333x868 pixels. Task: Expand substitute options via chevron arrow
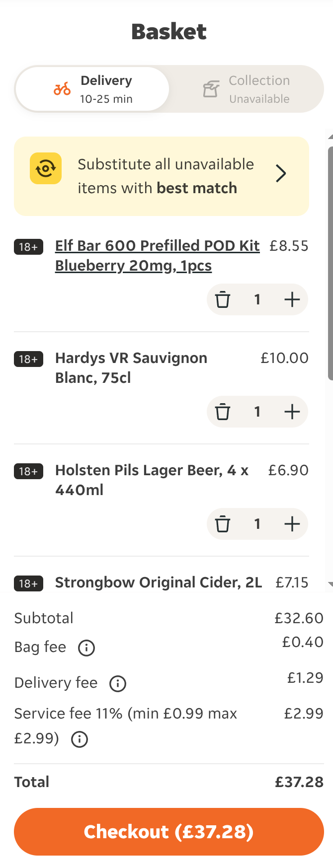click(x=281, y=173)
